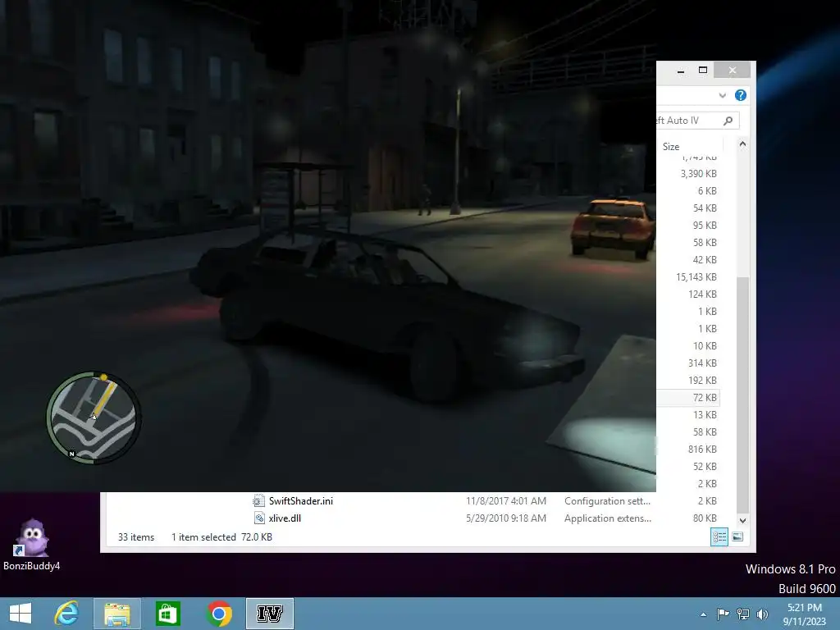Click SwiftShader.ini file icon
The image size is (840, 630).
pos(258,501)
